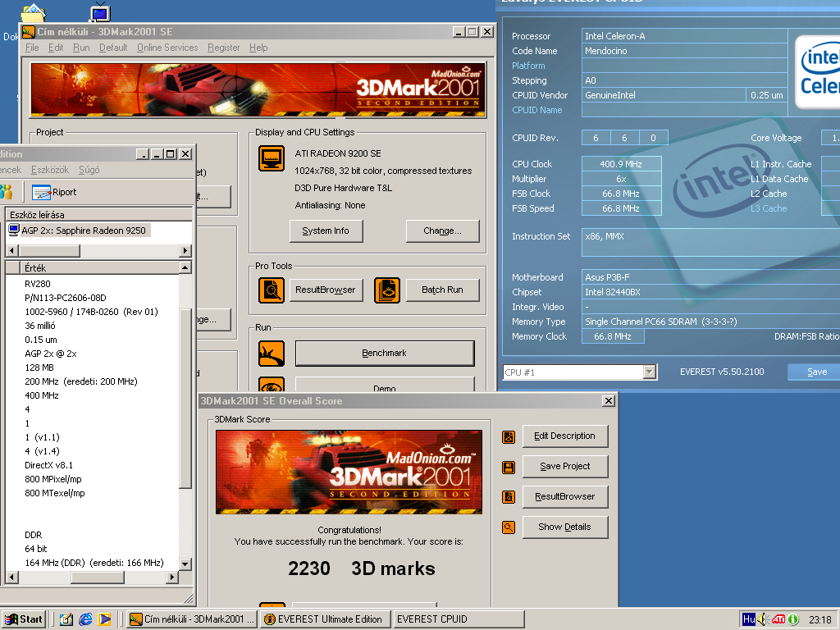The image size is (840, 630).
Task: Open the Register menu in 3DMark2001 SE
Action: 223,48
